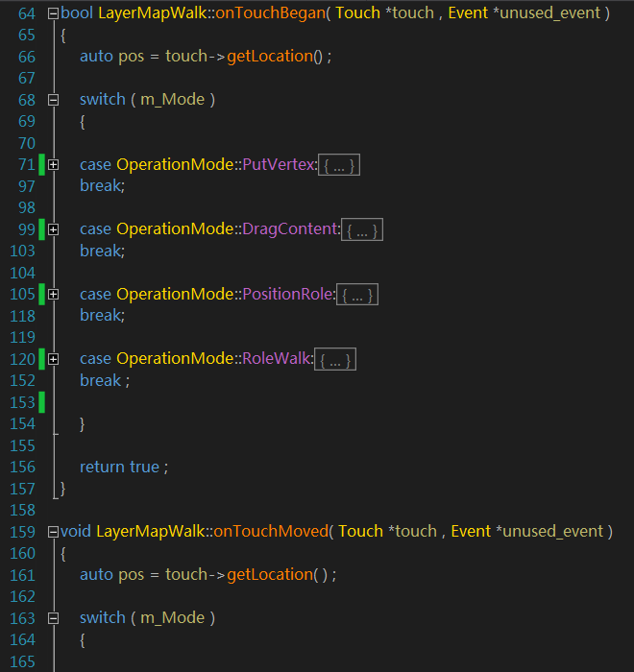Click the DragContent enum value
The width and height of the screenshot is (634, 672).
pos(290,229)
